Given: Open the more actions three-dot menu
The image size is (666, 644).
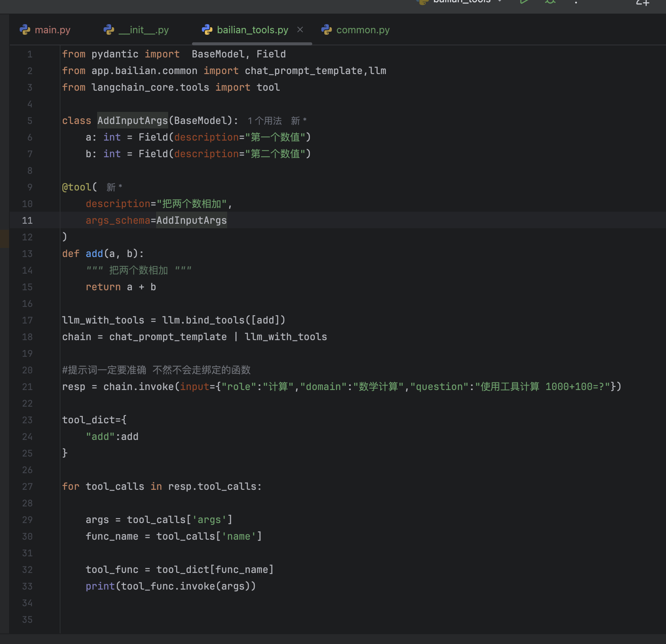Looking at the screenshot, I should (576, 2).
